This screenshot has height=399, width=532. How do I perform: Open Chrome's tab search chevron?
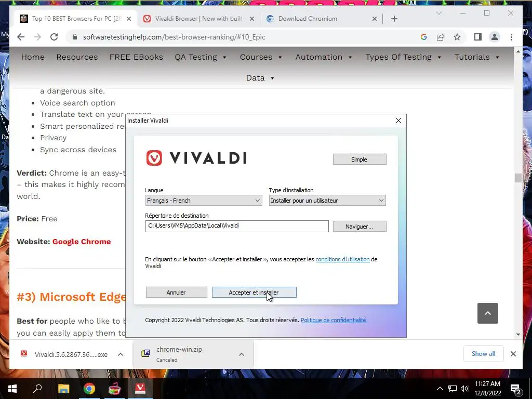pyautogui.click(x=438, y=13)
